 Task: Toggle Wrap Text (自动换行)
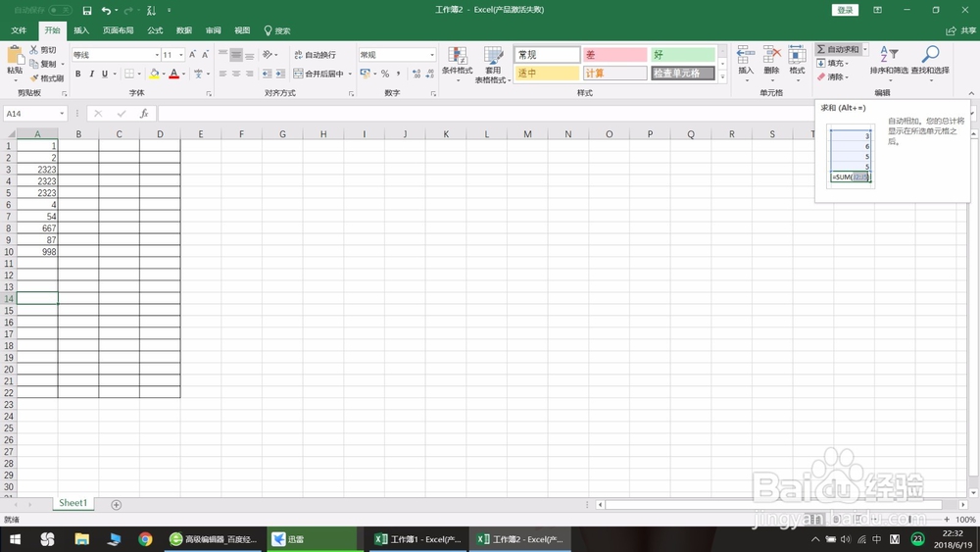click(315, 54)
